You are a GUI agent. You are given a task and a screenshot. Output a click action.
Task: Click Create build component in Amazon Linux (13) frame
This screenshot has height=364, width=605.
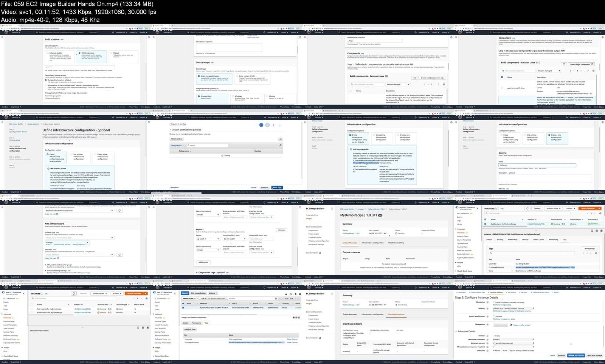click(582, 64)
